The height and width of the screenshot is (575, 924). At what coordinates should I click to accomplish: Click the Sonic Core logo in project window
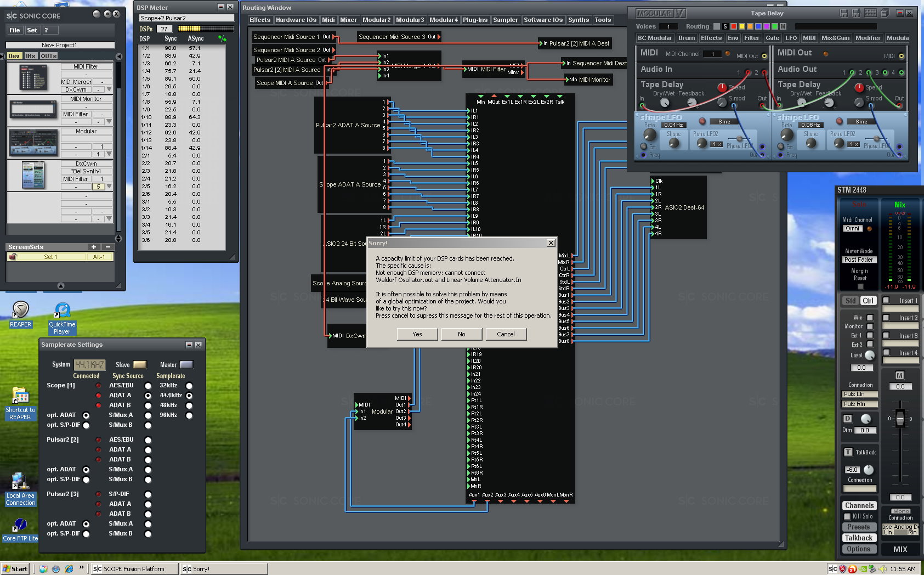point(33,16)
